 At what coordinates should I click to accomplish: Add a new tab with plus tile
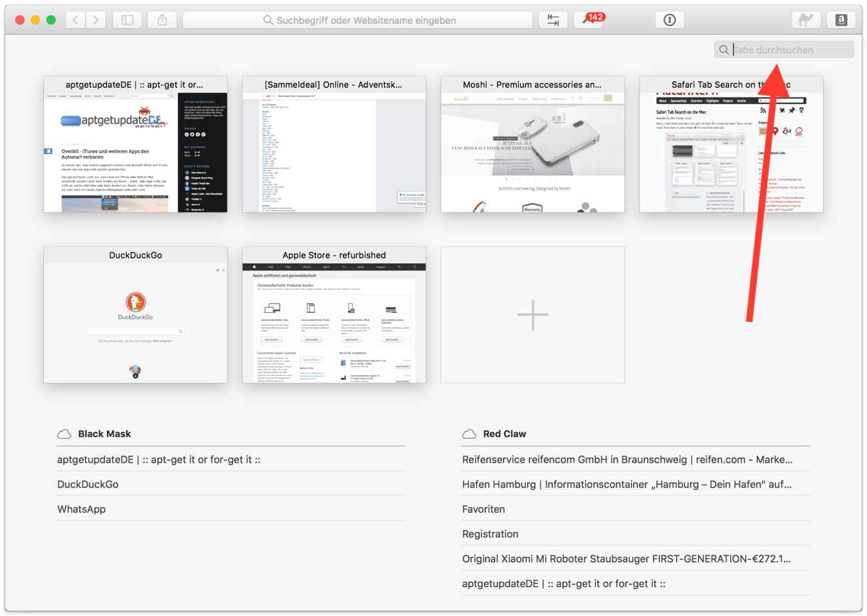click(532, 315)
